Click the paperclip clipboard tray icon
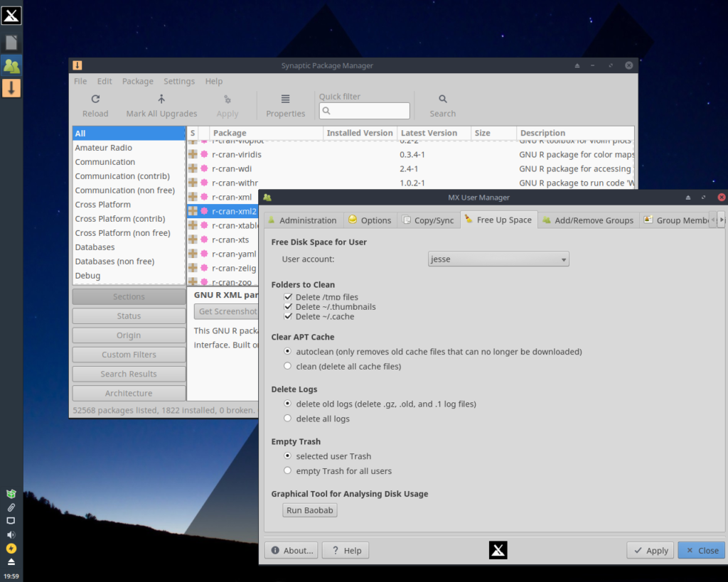Screen dimensions: 728x582 (x=11, y=507)
